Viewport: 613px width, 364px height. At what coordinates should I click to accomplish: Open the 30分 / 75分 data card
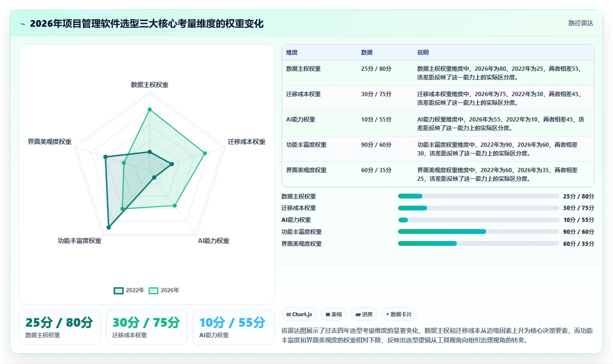point(147,327)
